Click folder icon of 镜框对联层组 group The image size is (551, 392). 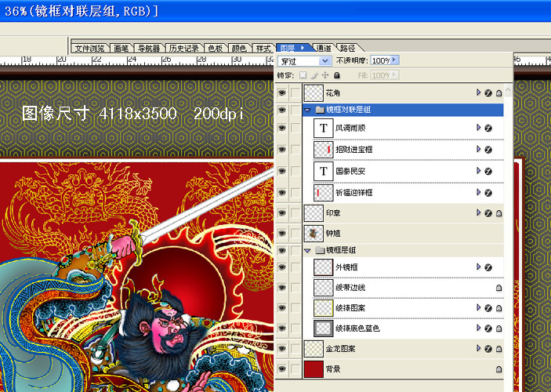pyautogui.click(x=320, y=110)
